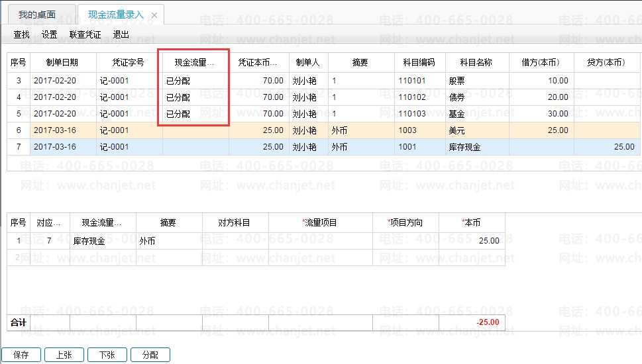Screen dimensions: 642x364
Task: Go to previous voucher with 上张
Action: tap(64, 355)
